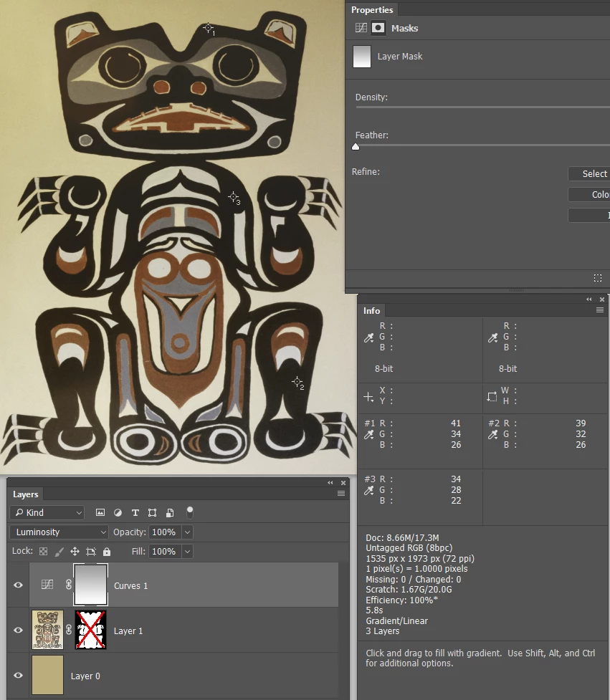Hide the Curves 1 layer

[19, 585]
